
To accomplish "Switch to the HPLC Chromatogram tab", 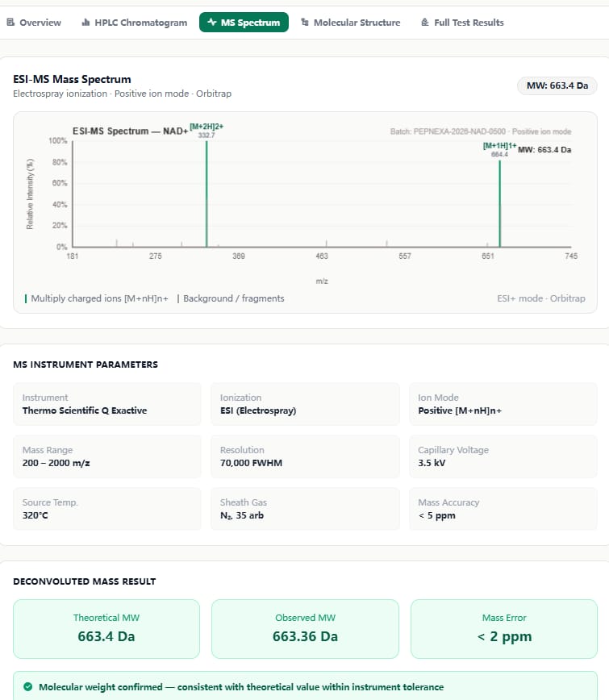I will point(135,23).
